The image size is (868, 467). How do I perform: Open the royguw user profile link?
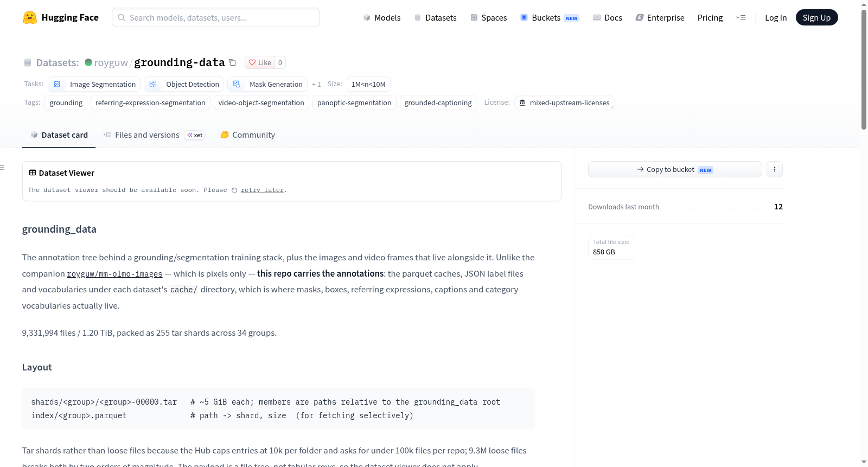111,62
